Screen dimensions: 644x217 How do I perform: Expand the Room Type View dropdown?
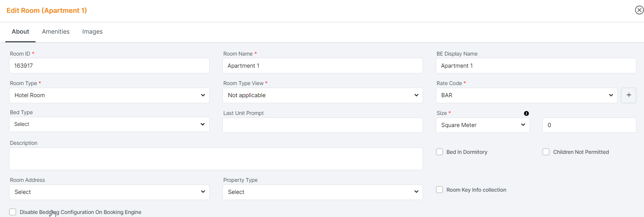pos(323,95)
